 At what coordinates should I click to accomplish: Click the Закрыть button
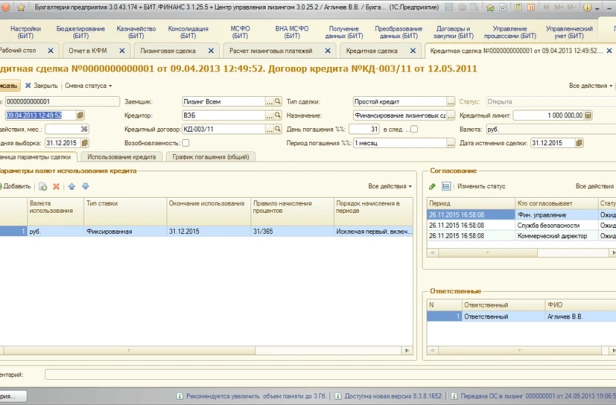coord(41,86)
